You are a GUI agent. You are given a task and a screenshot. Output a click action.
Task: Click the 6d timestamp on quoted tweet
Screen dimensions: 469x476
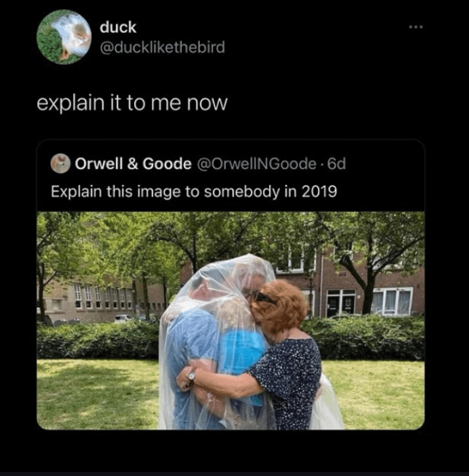(x=337, y=164)
